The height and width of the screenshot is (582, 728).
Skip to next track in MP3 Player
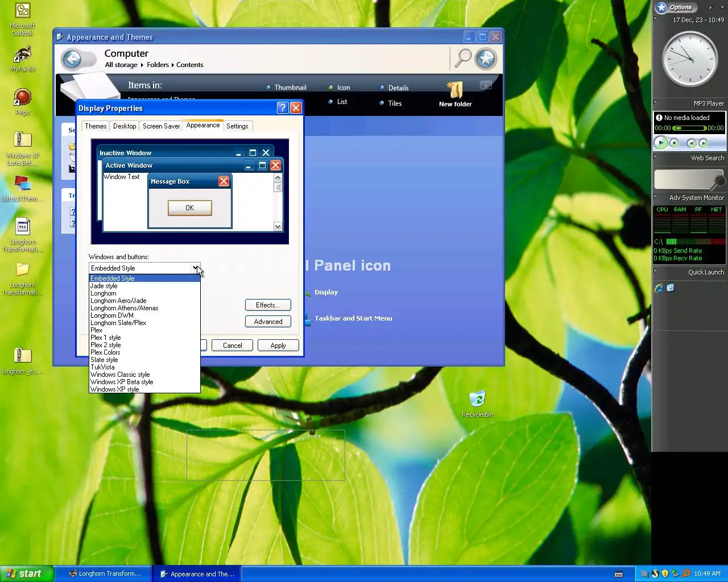pyautogui.click(x=704, y=143)
